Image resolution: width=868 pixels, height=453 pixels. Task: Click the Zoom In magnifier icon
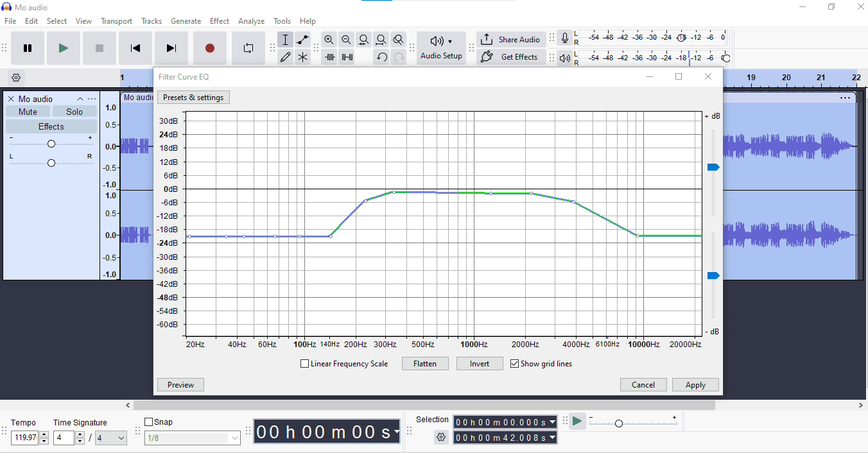click(x=329, y=40)
